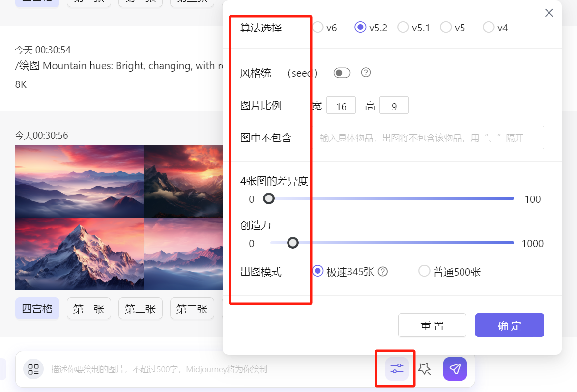
Task: Click the magic wand star icon
Action: (425, 369)
